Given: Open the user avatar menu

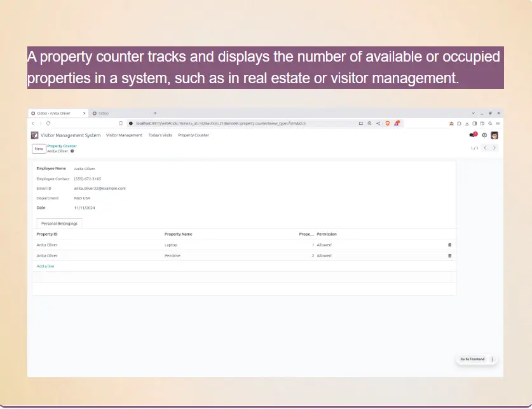Looking at the screenshot, I should point(494,135).
